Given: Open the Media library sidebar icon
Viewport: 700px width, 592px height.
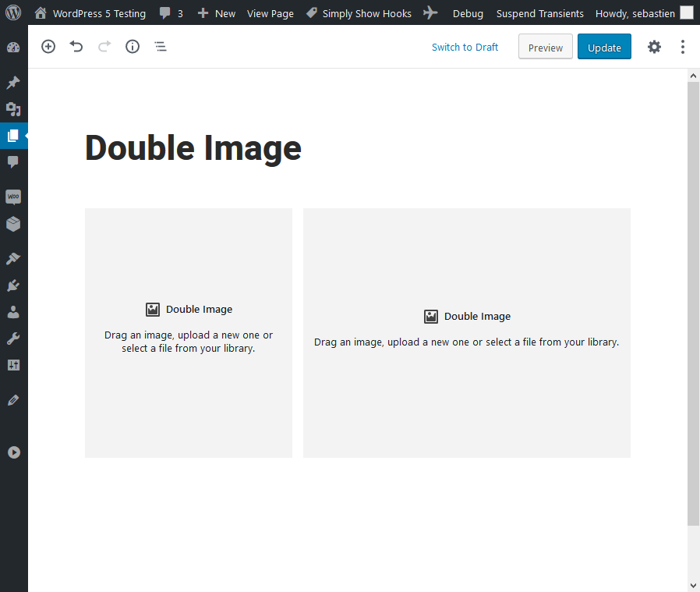Looking at the screenshot, I should (x=13, y=108).
